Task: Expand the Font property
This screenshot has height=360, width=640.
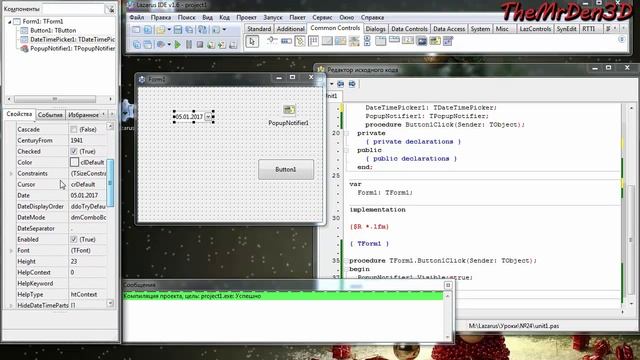Action: coord(11,251)
